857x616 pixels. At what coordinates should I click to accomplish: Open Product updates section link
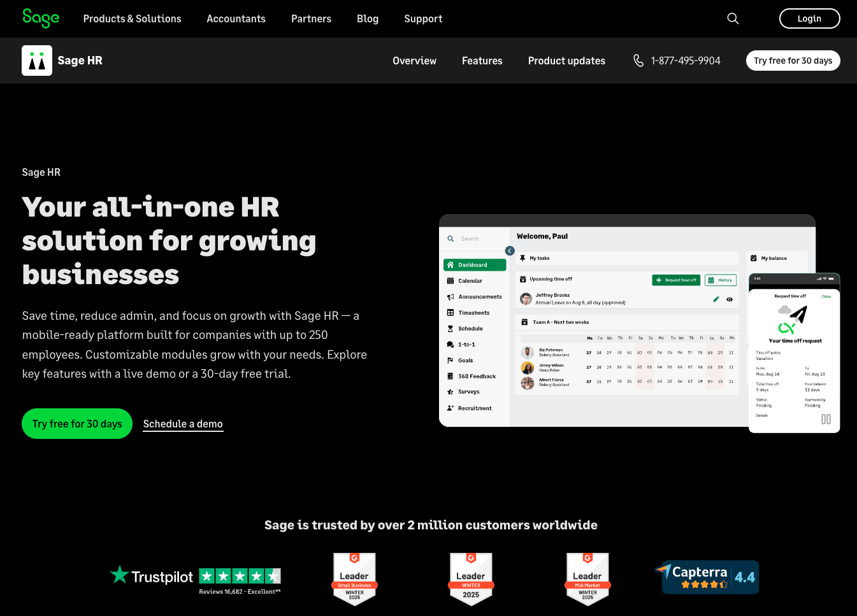pos(566,61)
